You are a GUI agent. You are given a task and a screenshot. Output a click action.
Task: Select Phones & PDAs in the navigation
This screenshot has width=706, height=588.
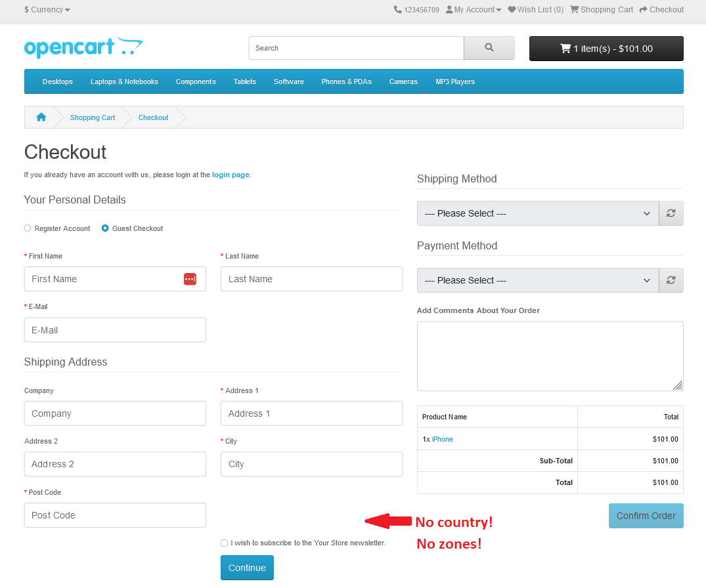[x=346, y=81]
